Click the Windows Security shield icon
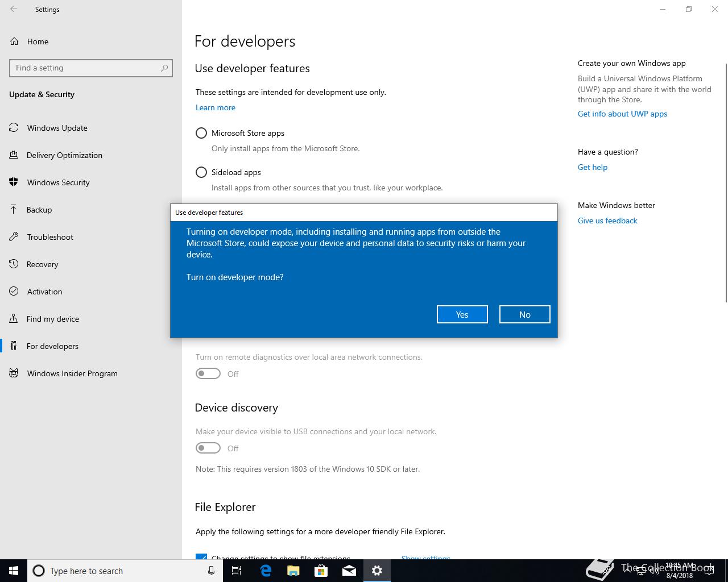 point(14,182)
